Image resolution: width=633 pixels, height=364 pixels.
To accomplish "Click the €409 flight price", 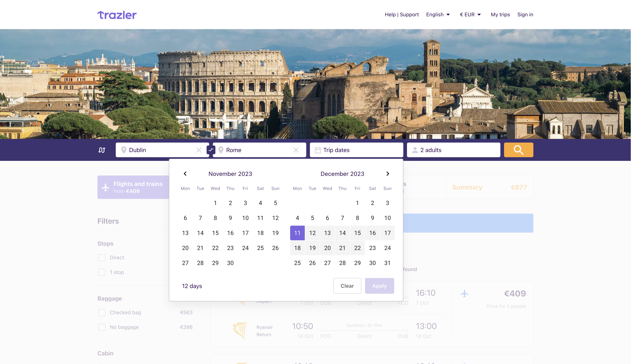I will (515, 293).
